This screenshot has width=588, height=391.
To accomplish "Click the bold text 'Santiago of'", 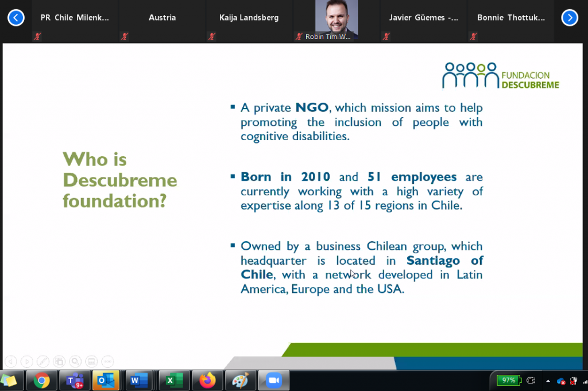I will (x=445, y=260).
